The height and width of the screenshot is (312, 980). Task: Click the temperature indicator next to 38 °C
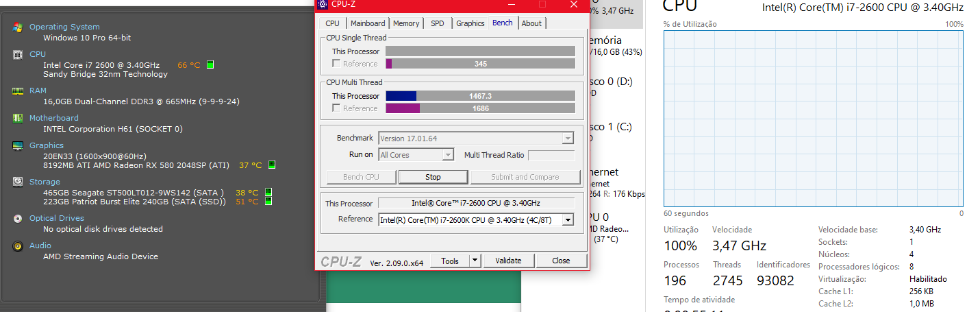point(268,193)
